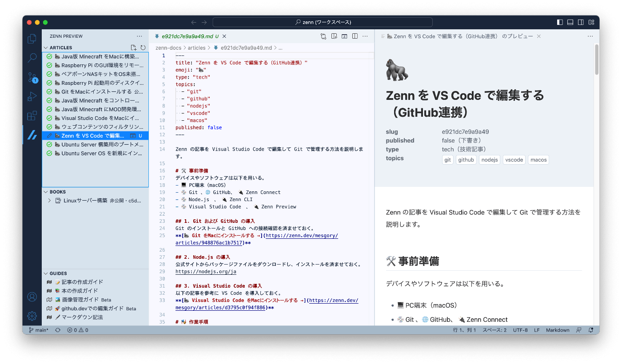Click the preview pane vertical scrollbar
This screenshot has width=622, height=364.
(x=597, y=59)
